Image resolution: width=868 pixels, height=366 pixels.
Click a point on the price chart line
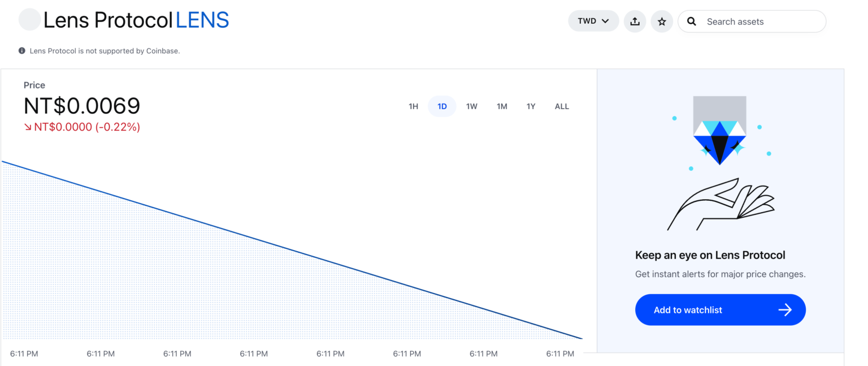click(292, 250)
